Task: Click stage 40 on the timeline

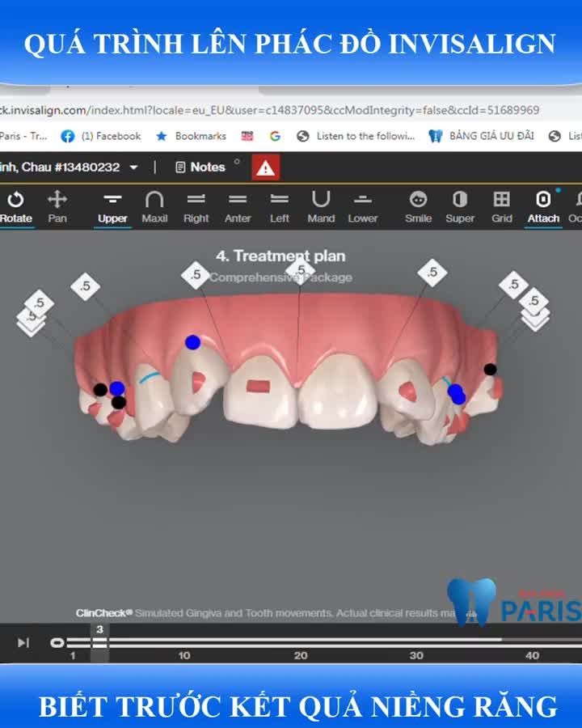Action: (x=532, y=655)
